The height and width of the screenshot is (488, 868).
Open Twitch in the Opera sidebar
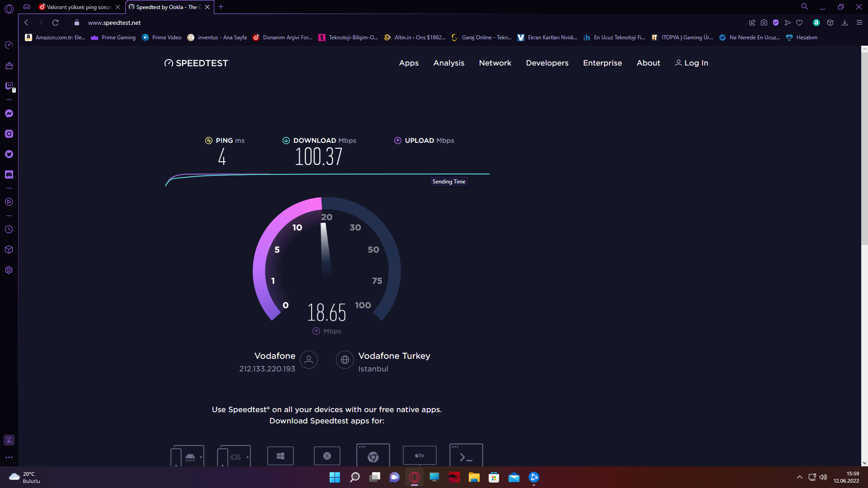tap(9, 86)
